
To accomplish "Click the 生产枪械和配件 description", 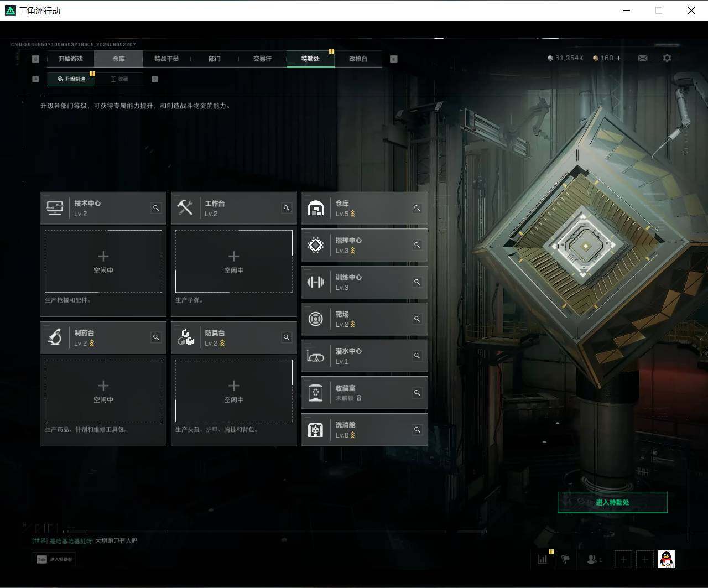I will point(68,300).
